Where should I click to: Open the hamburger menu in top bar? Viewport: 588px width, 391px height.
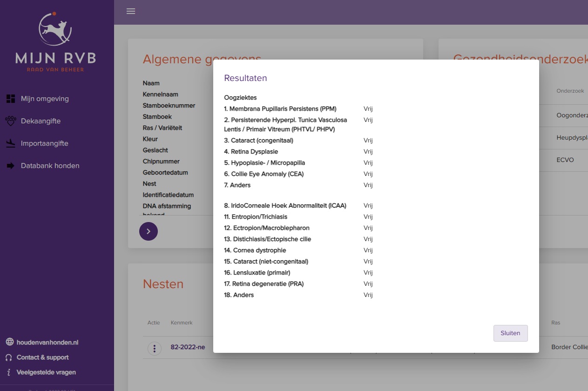coord(131,11)
